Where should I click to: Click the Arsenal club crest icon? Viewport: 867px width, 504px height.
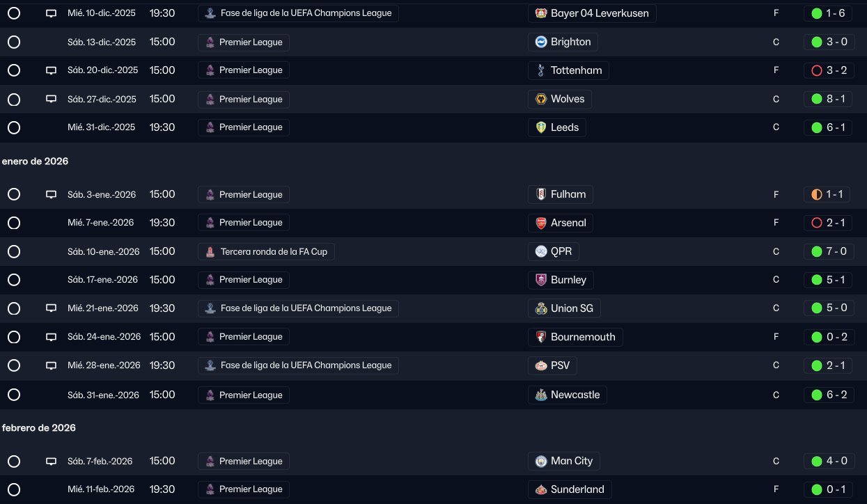pos(541,223)
